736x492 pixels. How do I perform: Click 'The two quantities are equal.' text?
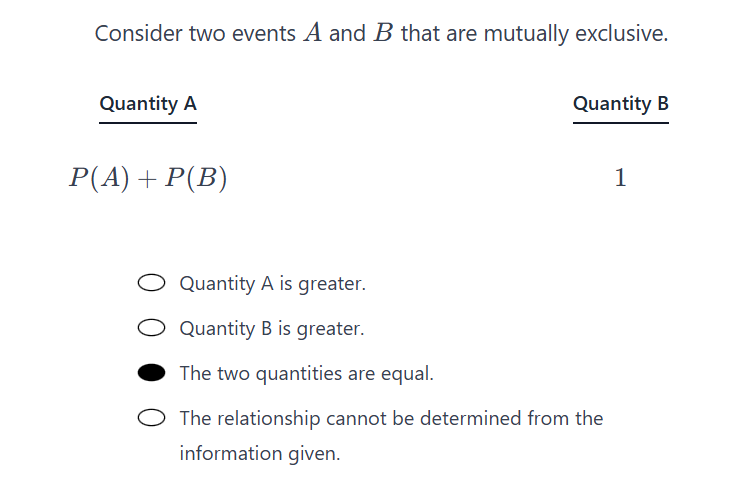tap(307, 374)
